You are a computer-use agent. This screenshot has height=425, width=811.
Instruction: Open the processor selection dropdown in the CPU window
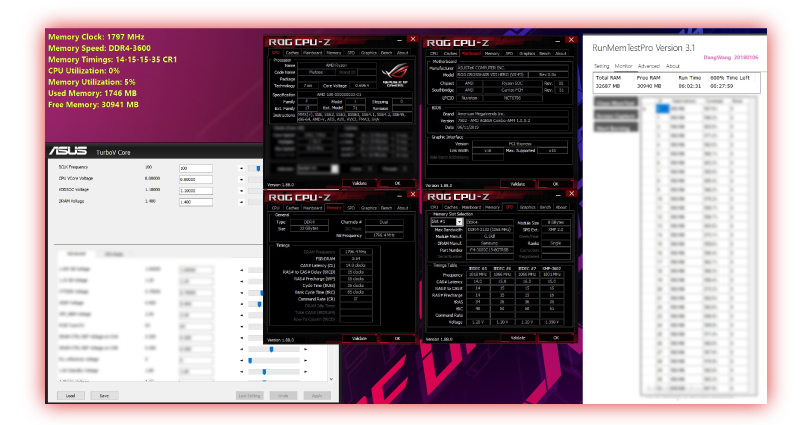click(335, 169)
